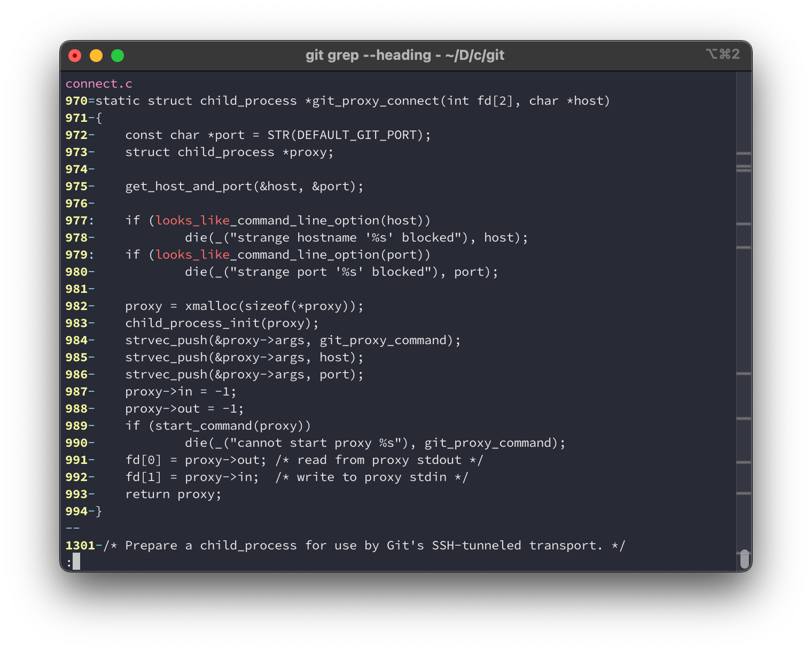Click the scrollbar thumb at bottom right
The image size is (812, 651).
coord(745,559)
